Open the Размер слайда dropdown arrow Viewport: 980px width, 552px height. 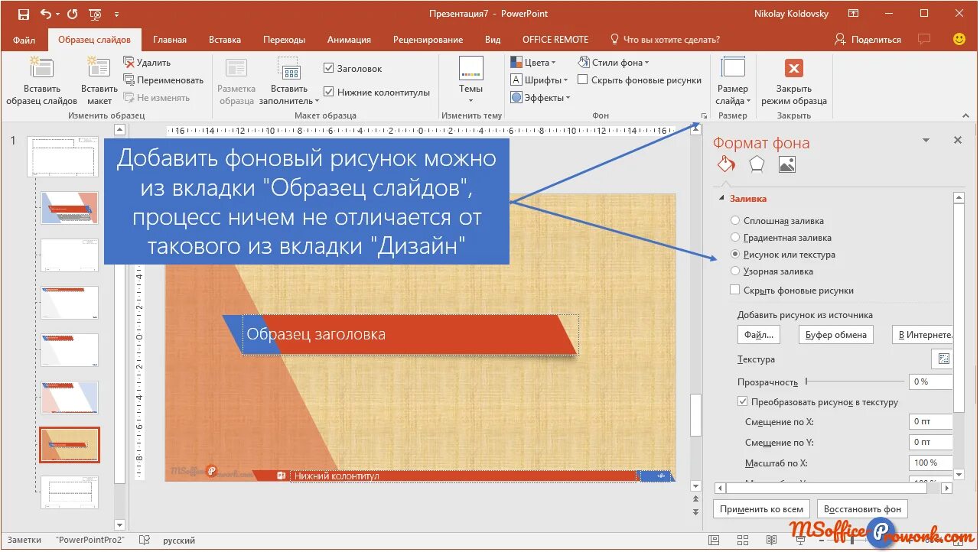(x=748, y=101)
